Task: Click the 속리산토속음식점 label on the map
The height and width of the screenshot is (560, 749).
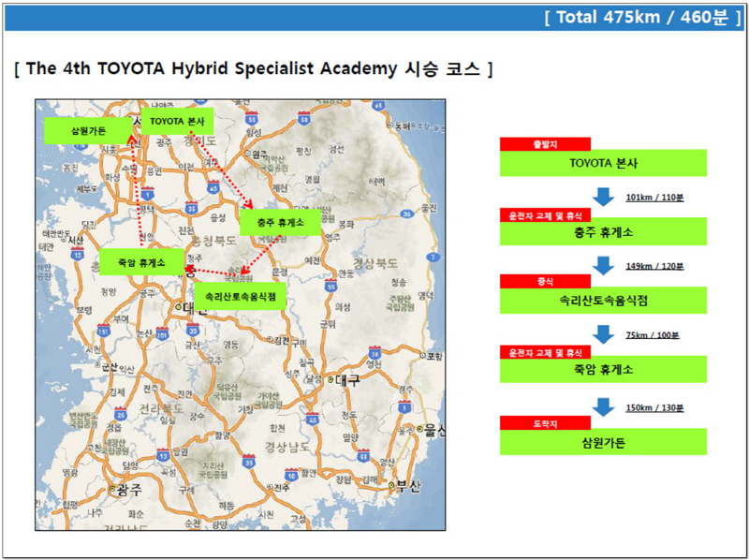Action: coord(241,296)
